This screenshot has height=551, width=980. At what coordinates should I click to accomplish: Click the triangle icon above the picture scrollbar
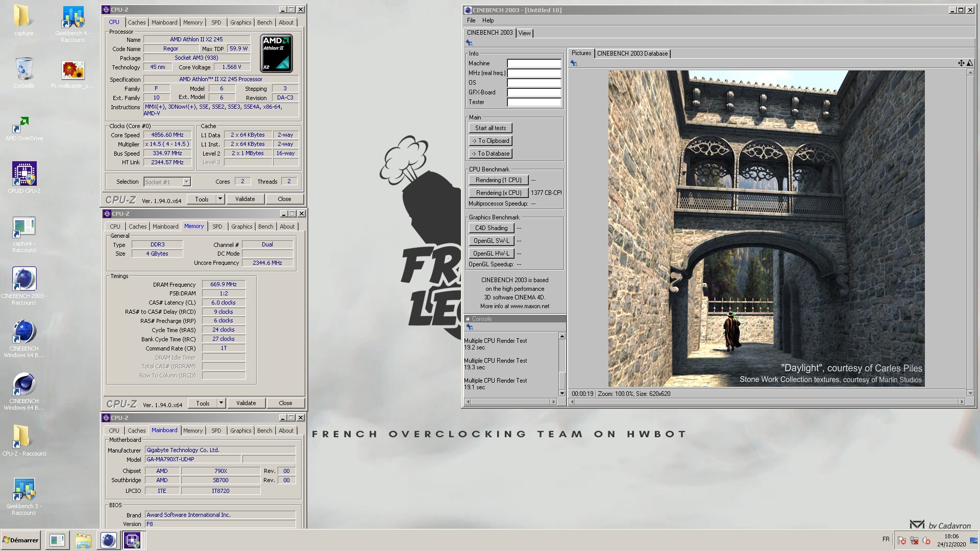(970, 63)
